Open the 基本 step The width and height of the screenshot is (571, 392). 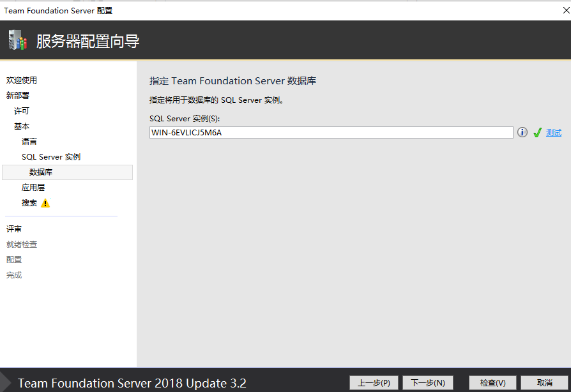[x=22, y=126]
